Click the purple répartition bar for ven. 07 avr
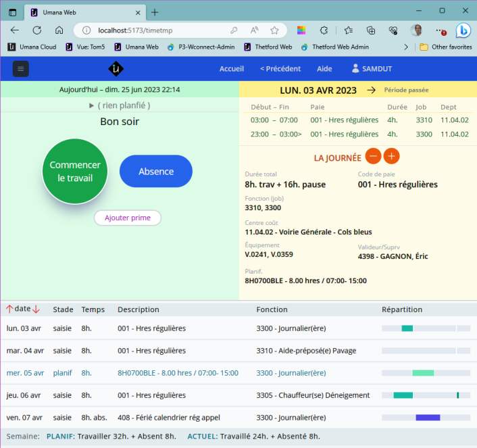Viewport: 477px width, 448px height. (x=427, y=418)
